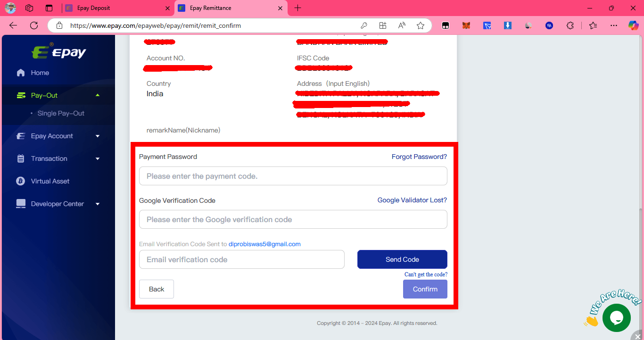Click the Email verification code field
The image size is (644, 340).
[x=242, y=259]
